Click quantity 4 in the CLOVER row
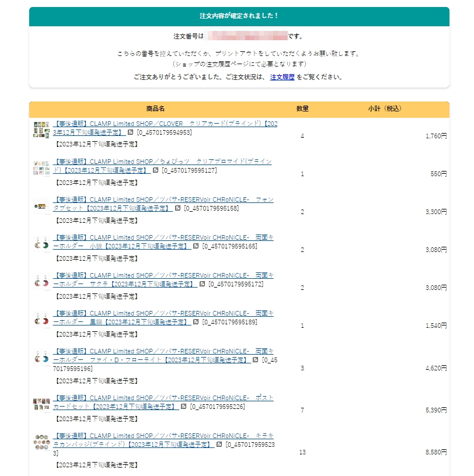The width and height of the screenshot is (474, 476). (302, 136)
